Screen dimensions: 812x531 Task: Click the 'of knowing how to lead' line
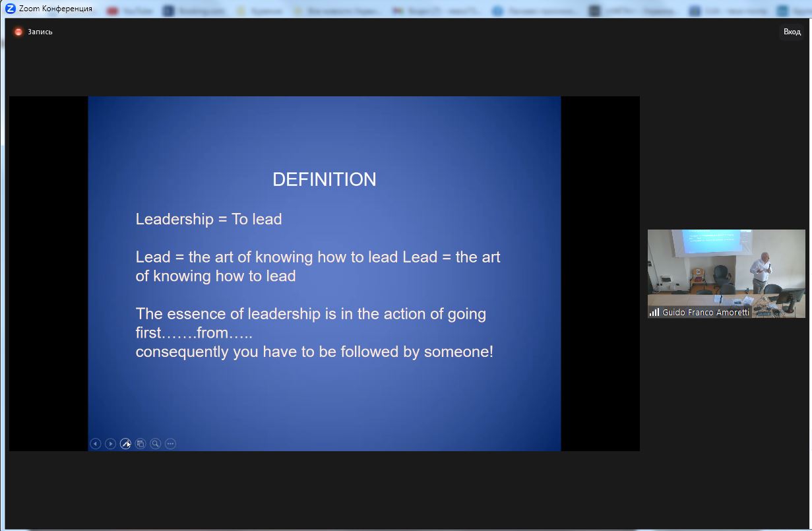click(x=215, y=276)
